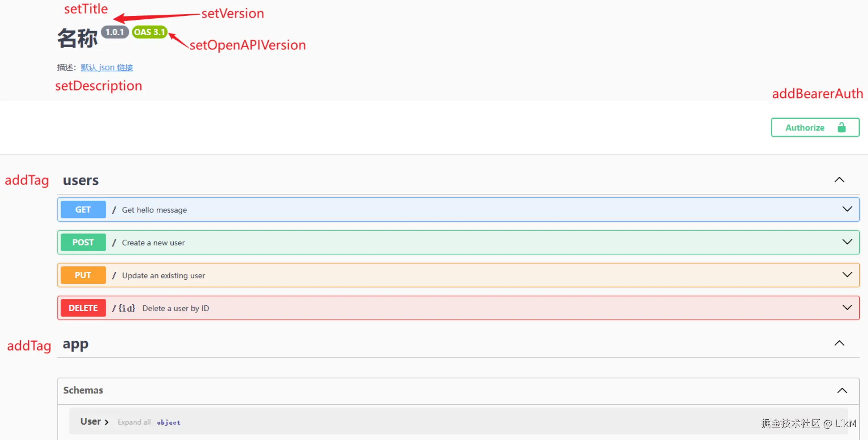
Task: Click the Authorize lock icon
Action: click(841, 127)
